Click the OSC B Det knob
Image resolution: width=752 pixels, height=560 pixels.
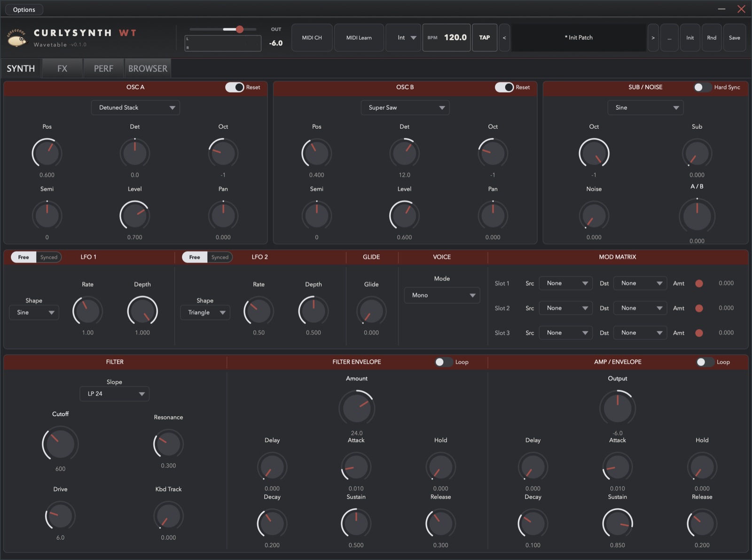[x=405, y=153]
